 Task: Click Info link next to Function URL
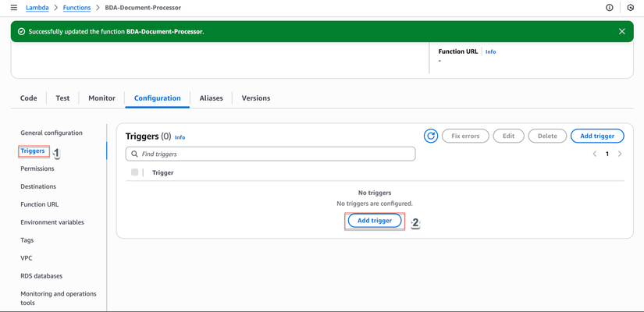pos(490,51)
